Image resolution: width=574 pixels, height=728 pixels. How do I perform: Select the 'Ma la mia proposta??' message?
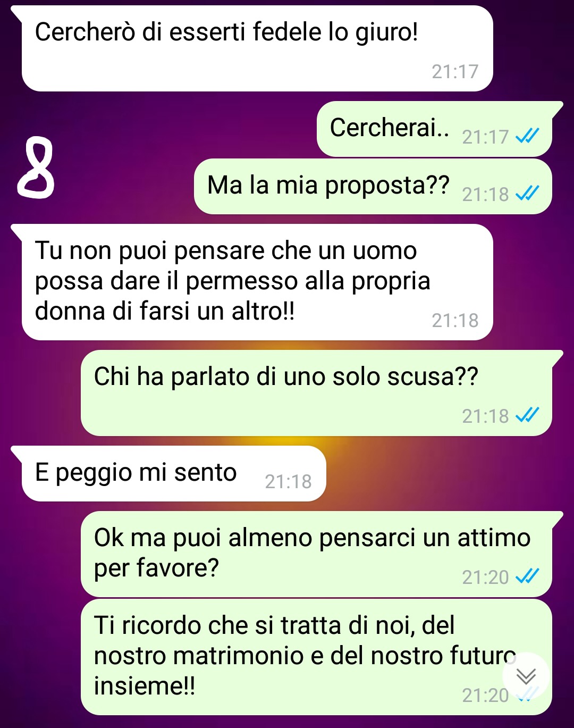(x=373, y=187)
